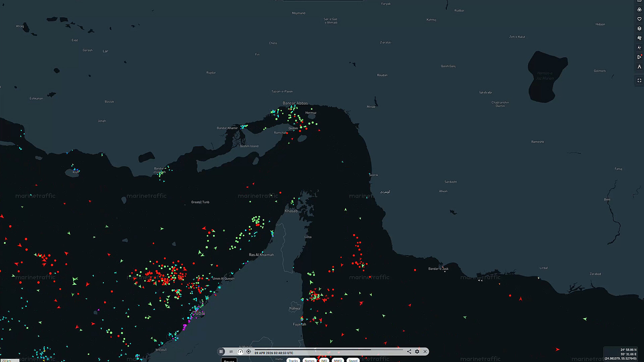This screenshot has width=644, height=362.
Task: Click the playback speed gauge icon
Action: 240,352
